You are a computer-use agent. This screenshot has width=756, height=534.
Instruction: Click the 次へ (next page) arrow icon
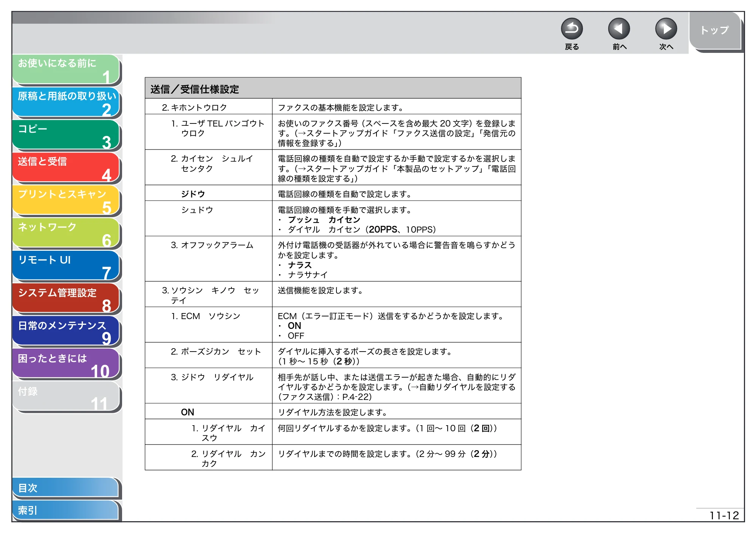tap(666, 29)
